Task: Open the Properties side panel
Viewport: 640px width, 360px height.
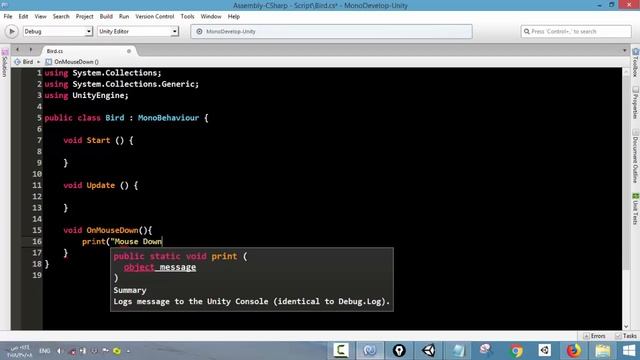Action: point(636,102)
